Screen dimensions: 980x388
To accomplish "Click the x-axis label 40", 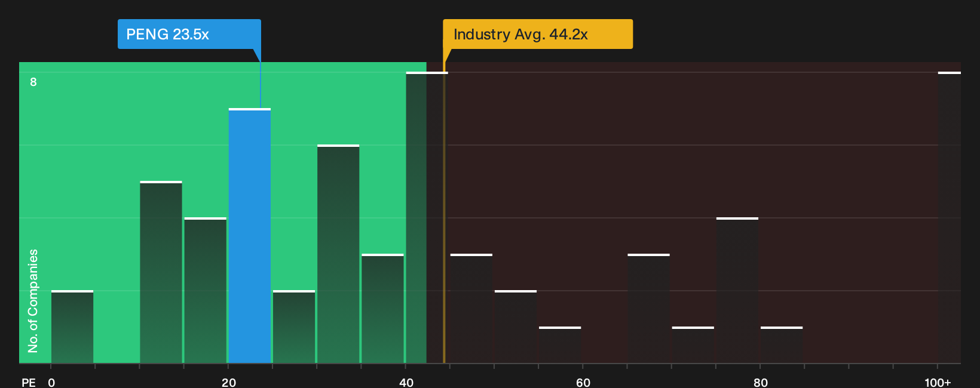I will [x=406, y=382].
